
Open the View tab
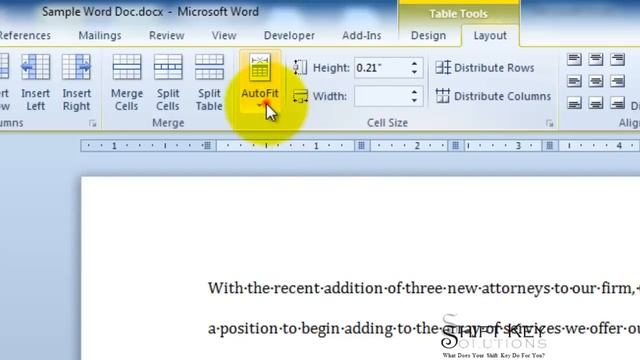click(x=224, y=36)
